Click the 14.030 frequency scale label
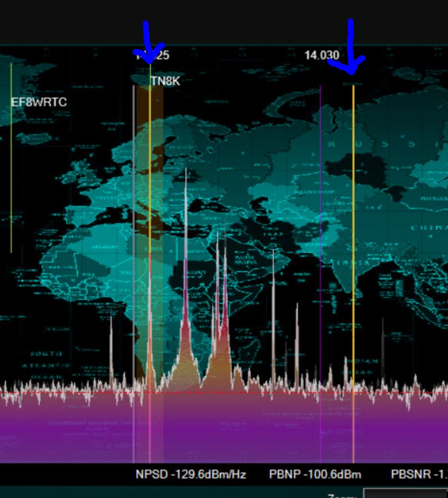 click(322, 55)
